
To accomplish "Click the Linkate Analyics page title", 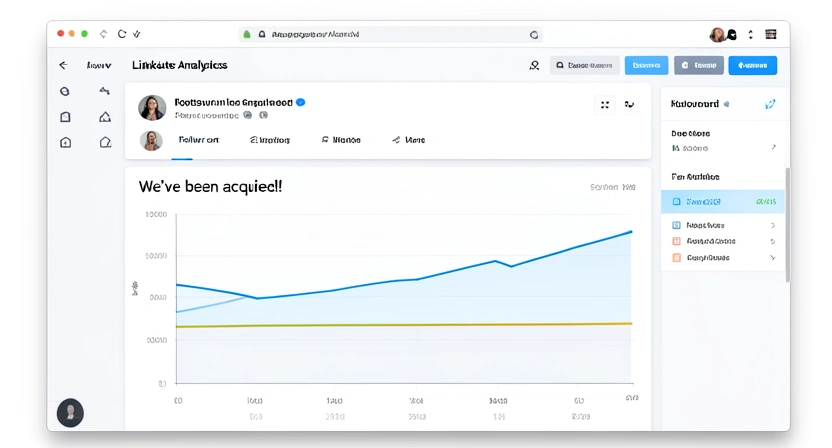I will point(179,65).
